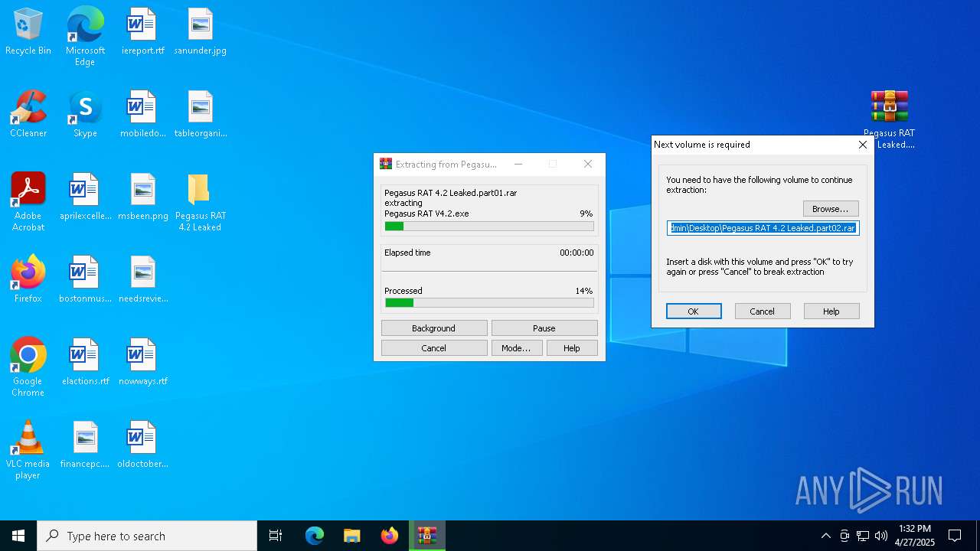This screenshot has height=551, width=980.
Task: Open Skype desktop shortcut
Action: click(85, 115)
